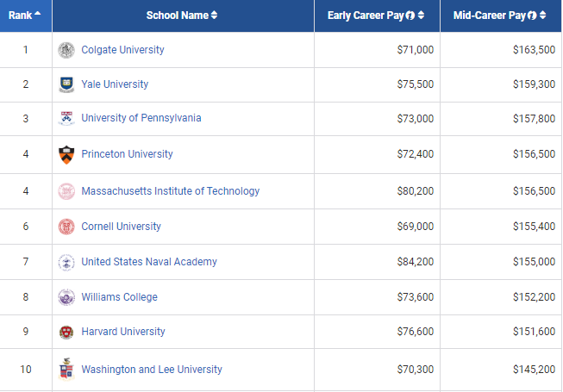Click the info icon beside Mid-Career Pay

(x=533, y=16)
